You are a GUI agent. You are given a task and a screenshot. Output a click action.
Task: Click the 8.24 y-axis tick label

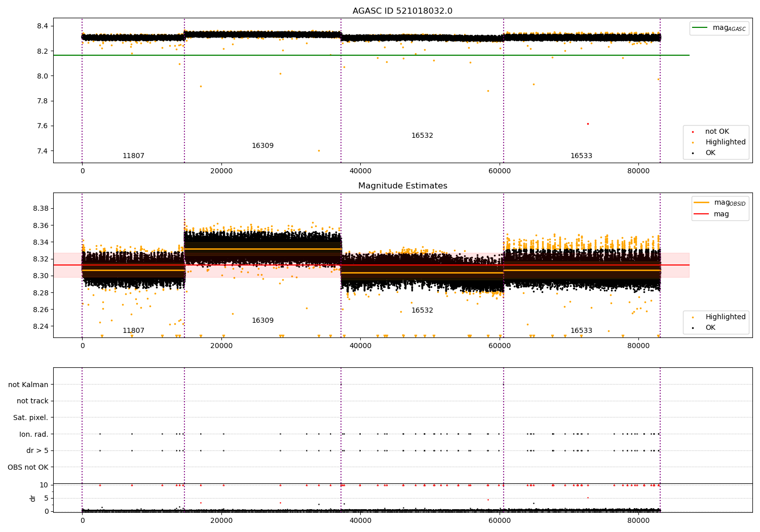41,327
